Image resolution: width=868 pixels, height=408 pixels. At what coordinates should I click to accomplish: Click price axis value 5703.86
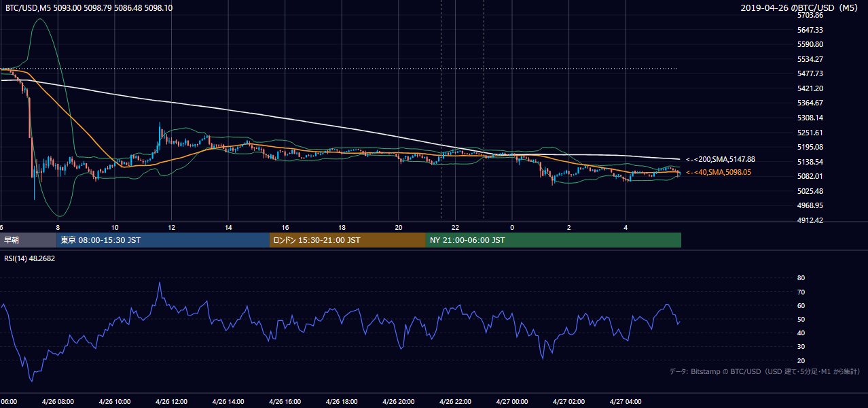coord(810,15)
